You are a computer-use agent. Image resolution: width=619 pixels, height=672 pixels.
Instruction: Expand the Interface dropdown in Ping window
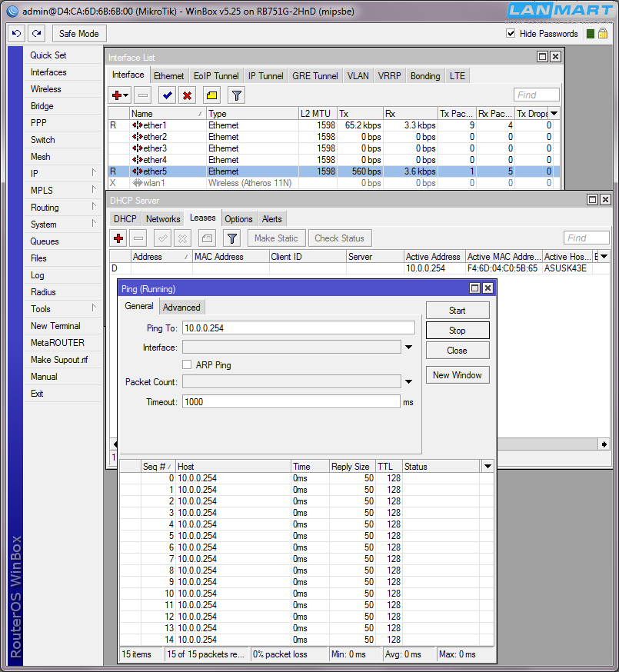click(408, 348)
